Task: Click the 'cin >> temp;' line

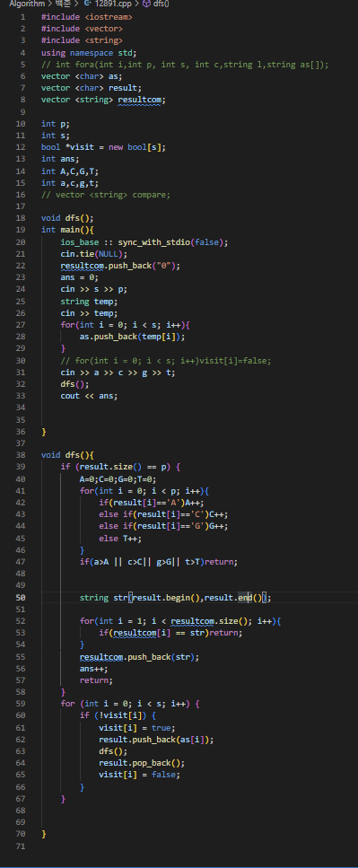Action: point(89,312)
